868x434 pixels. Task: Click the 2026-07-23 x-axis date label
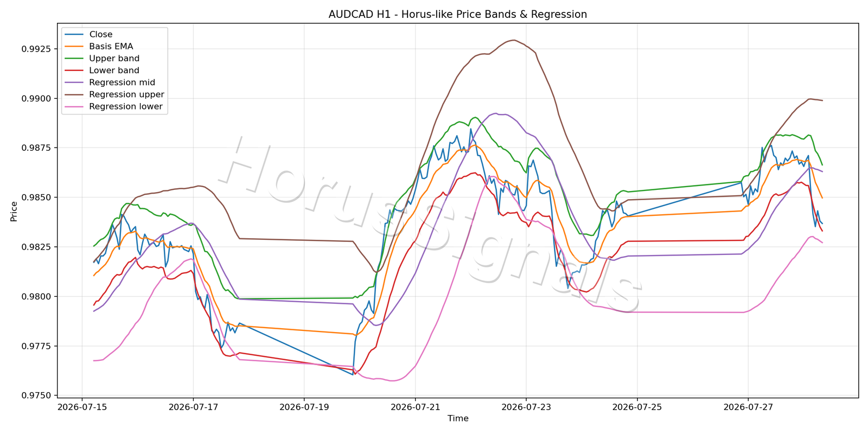[x=526, y=407]
